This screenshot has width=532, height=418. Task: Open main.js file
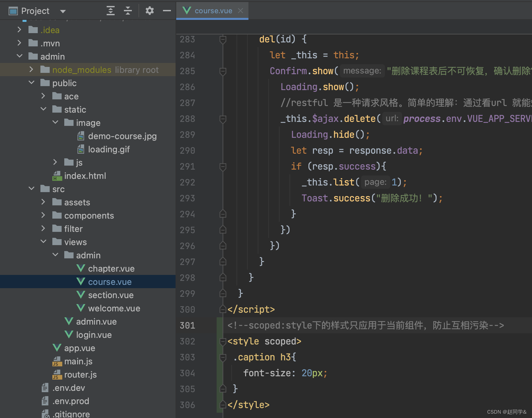[x=78, y=361]
